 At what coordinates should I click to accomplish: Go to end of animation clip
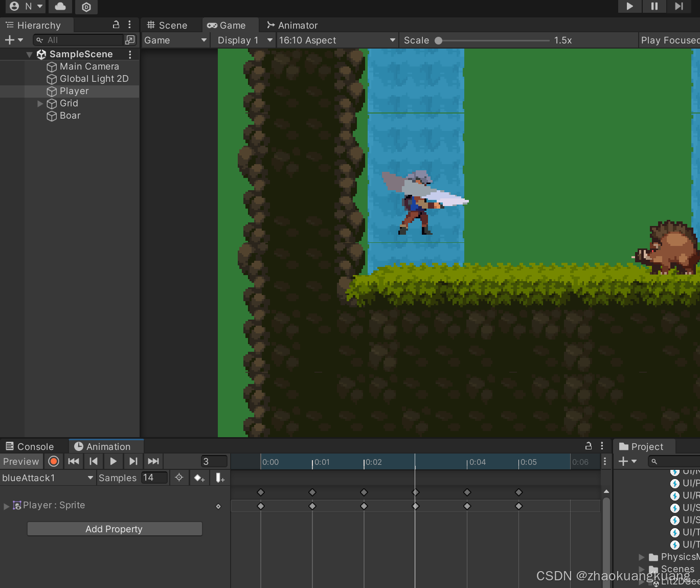pos(153,461)
